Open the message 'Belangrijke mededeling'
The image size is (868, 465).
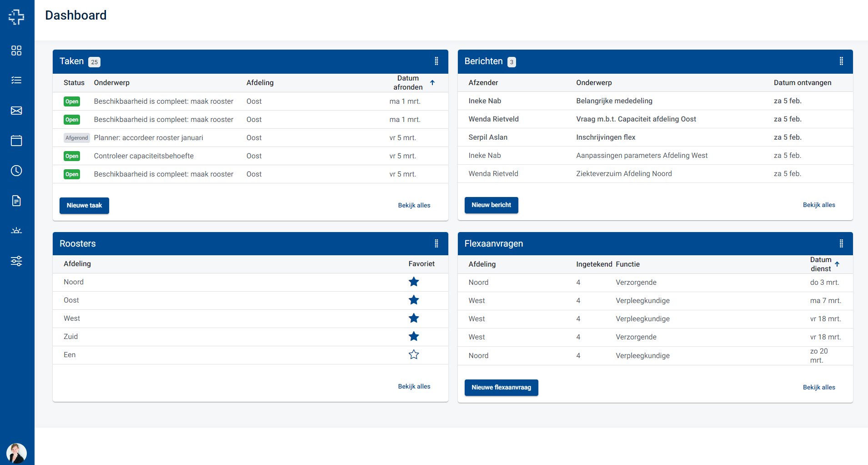pos(655,101)
